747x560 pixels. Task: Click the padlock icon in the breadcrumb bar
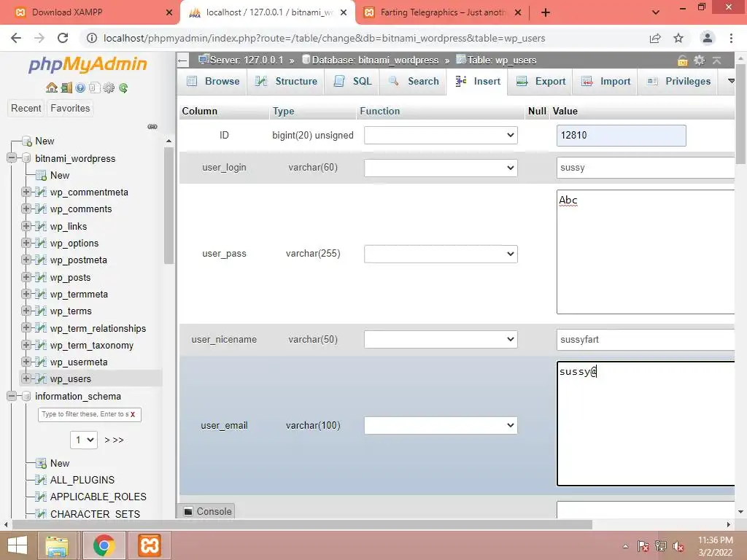click(682, 61)
